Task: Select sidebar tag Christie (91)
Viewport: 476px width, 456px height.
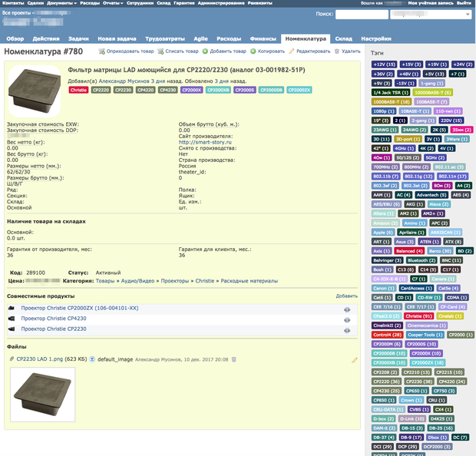Action: pos(418,316)
